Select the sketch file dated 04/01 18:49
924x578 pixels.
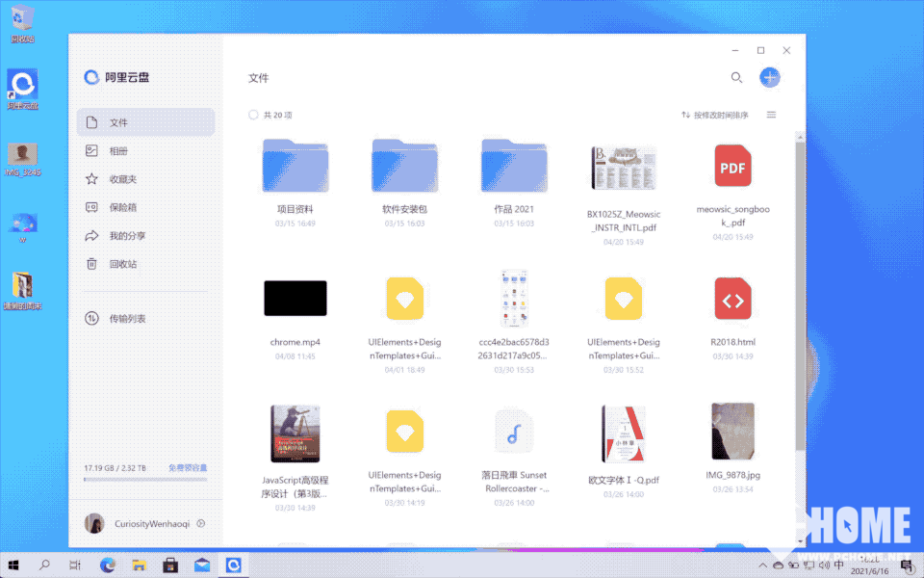coord(404,299)
